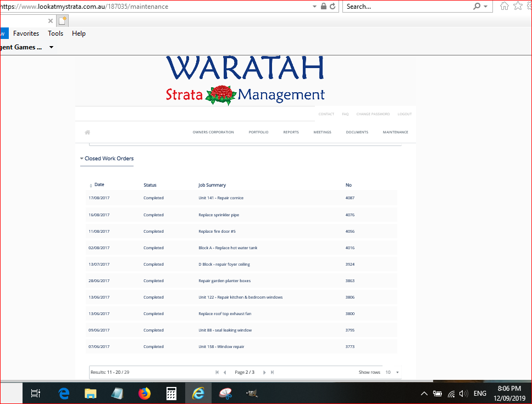
Task: Open the volume speaker icon
Action: (x=463, y=394)
